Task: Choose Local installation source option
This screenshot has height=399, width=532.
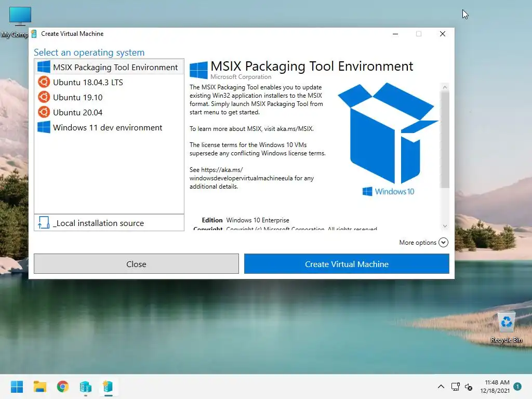Action: pos(109,223)
